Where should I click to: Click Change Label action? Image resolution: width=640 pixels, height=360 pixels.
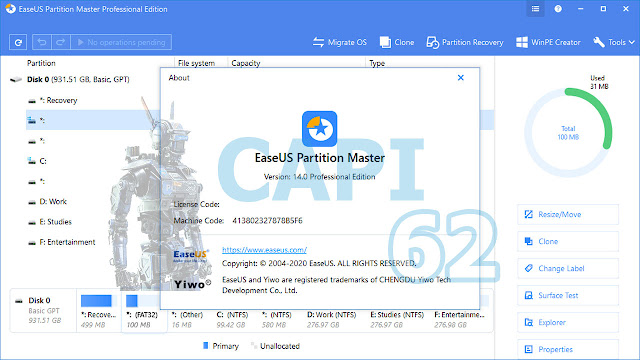tap(568, 268)
